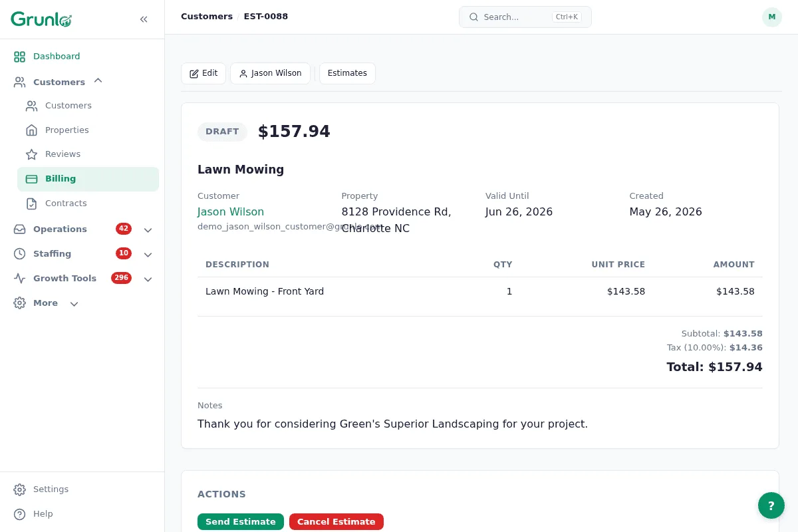Screen dimensions: 798x532
Task: Open the user avatar M menu
Action: tap(772, 17)
